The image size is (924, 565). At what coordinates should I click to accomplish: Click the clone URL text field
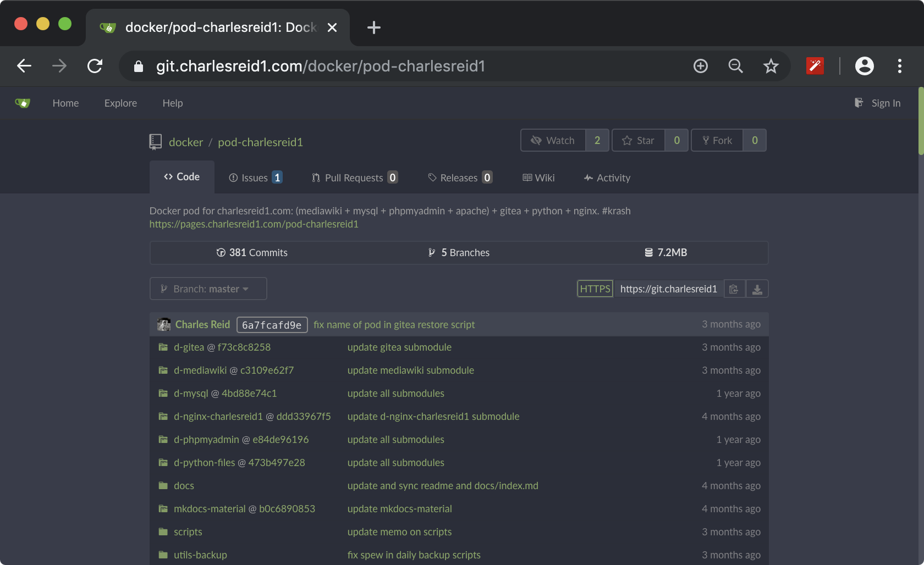click(669, 289)
